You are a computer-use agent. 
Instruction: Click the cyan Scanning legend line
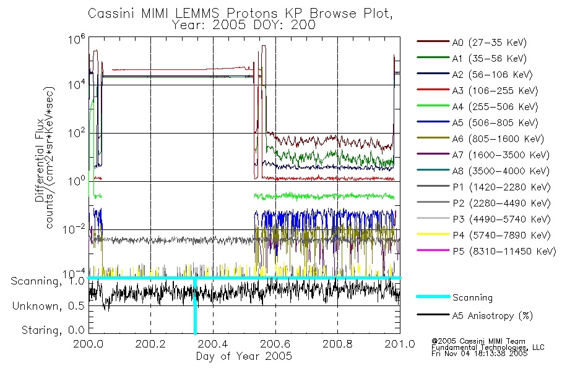433,296
